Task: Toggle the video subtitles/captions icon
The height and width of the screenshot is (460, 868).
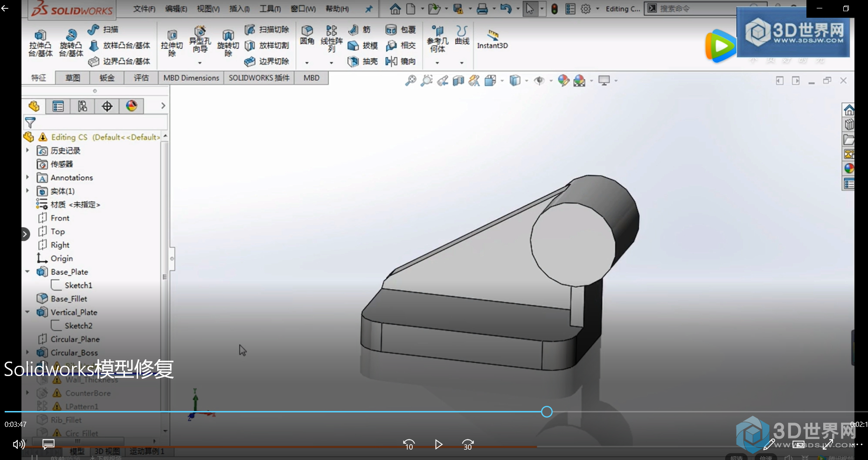Action: (x=49, y=444)
